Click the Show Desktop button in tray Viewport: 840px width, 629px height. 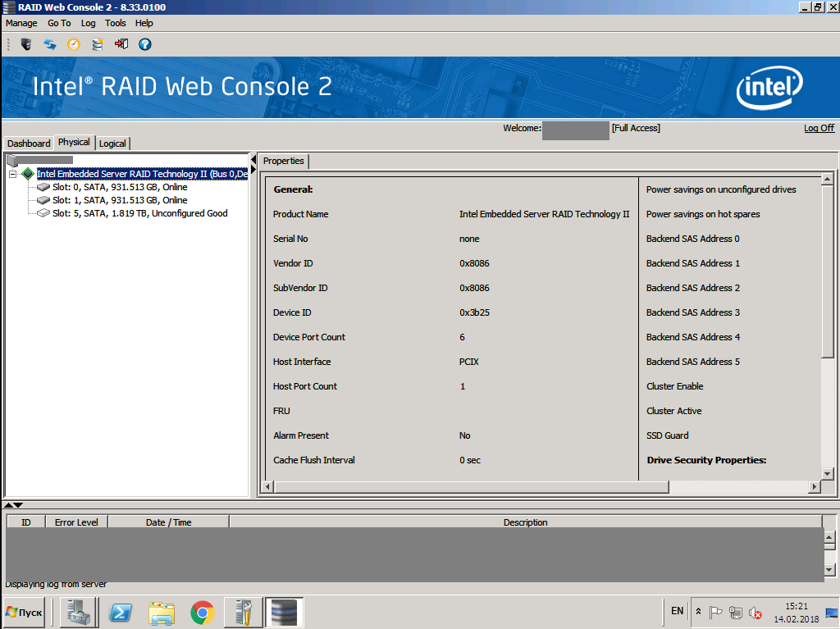832,613
